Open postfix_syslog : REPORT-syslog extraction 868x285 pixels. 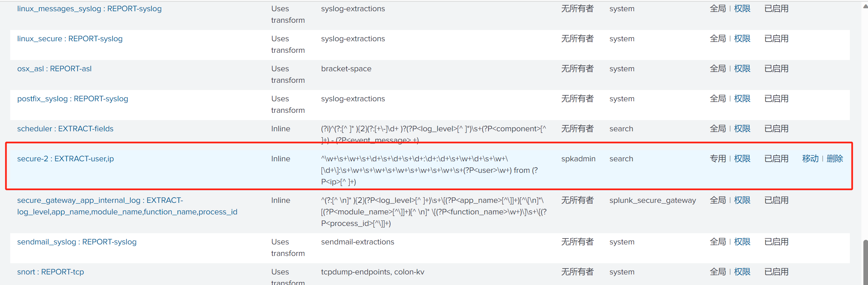pos(73,99)
